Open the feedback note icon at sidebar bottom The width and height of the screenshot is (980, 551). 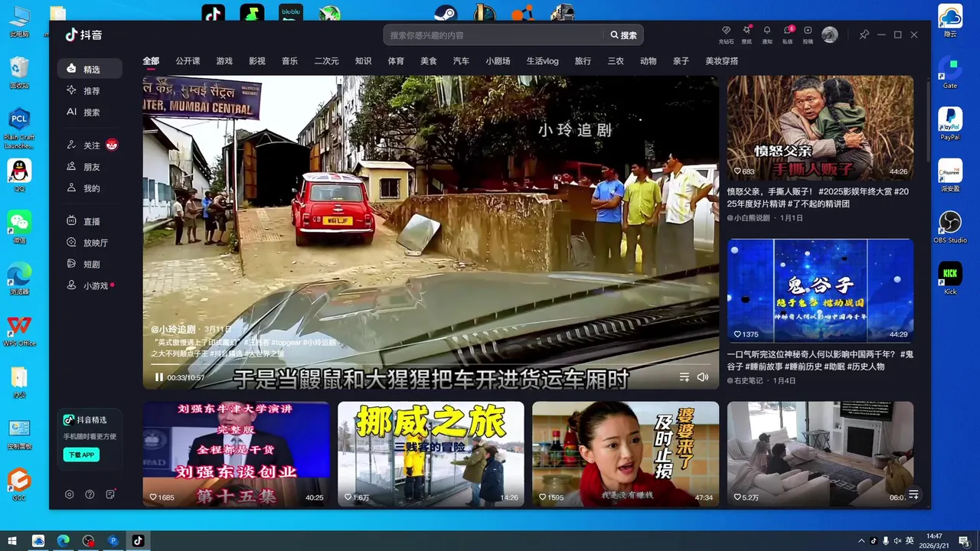tap(110, 494)
